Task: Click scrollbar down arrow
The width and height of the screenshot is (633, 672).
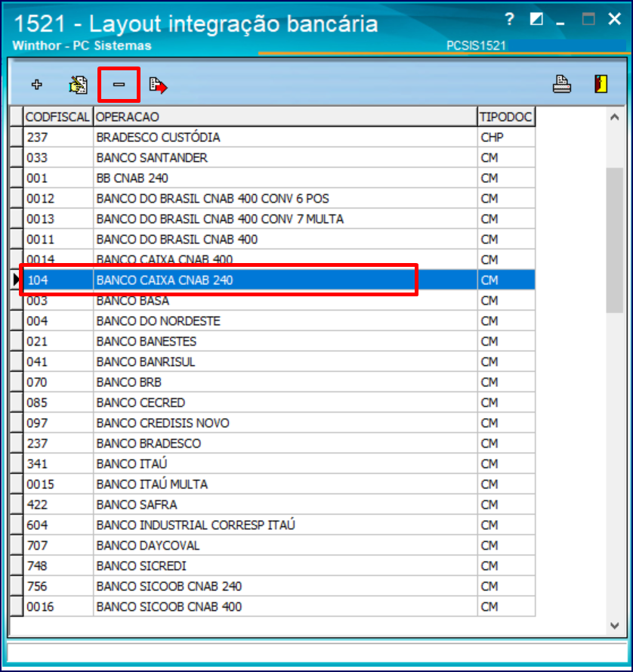Action: [x=615, y=625]
